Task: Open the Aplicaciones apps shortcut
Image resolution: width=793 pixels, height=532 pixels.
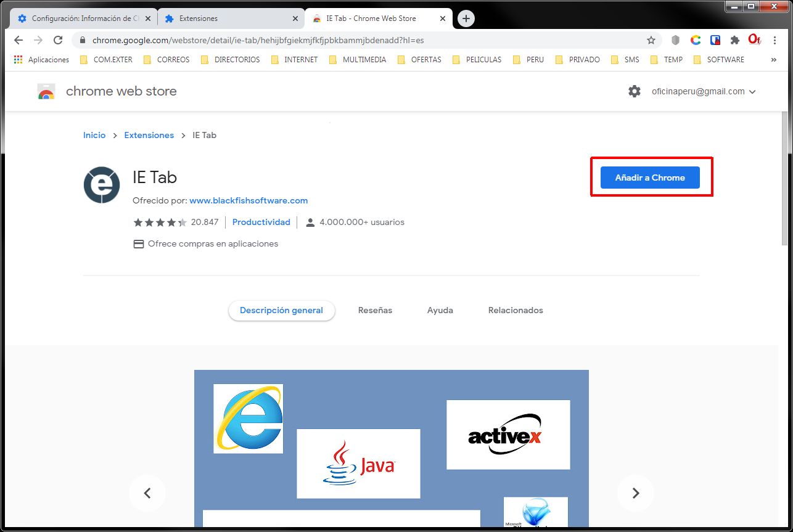Action: [x=41, y=60]
